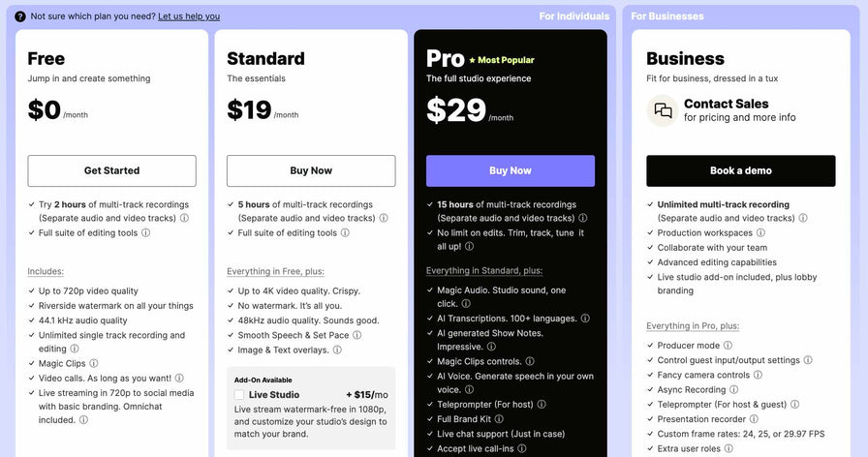Click info icon next to Smooth Speech & Set Pace

pyautogui.click(x=357, y=335)
